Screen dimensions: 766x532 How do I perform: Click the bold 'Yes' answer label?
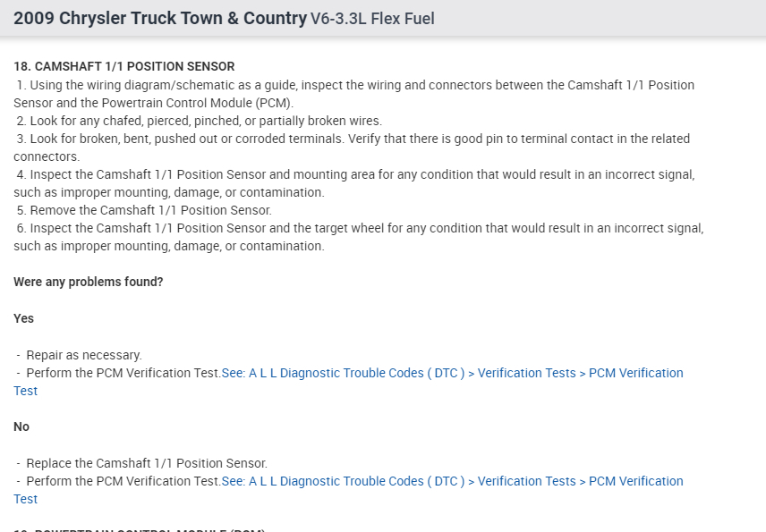pyautogui.click(x=24, y=318)
